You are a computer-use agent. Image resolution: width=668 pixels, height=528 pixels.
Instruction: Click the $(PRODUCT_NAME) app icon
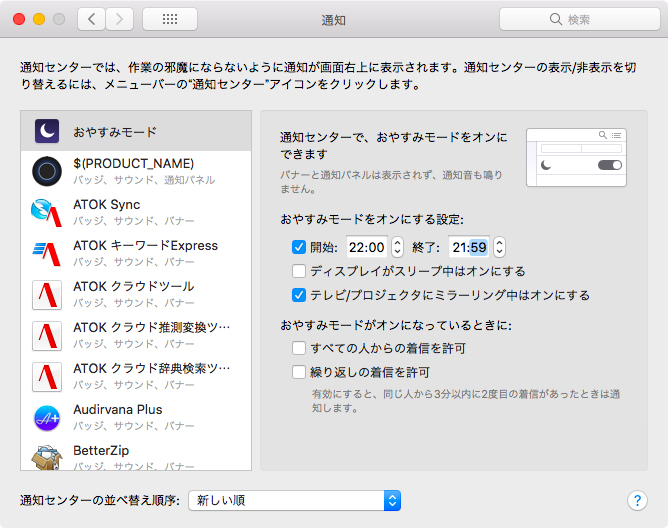(47, 171)
